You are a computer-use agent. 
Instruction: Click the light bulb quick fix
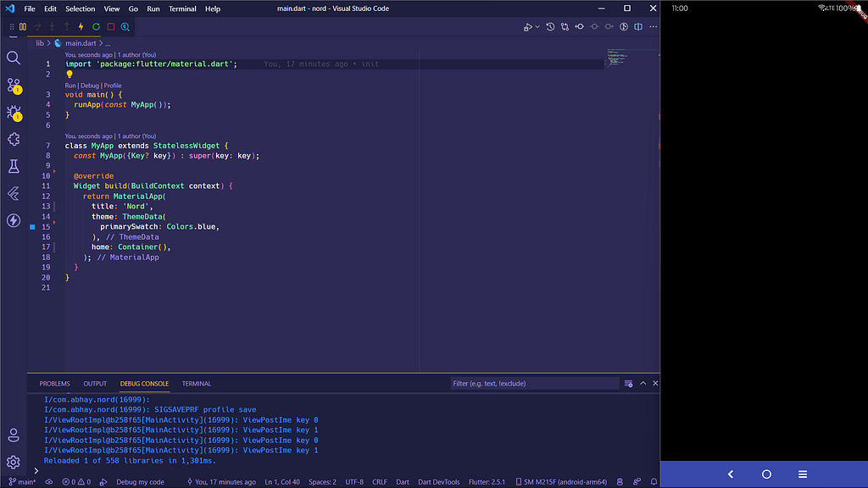pos(70,75)
